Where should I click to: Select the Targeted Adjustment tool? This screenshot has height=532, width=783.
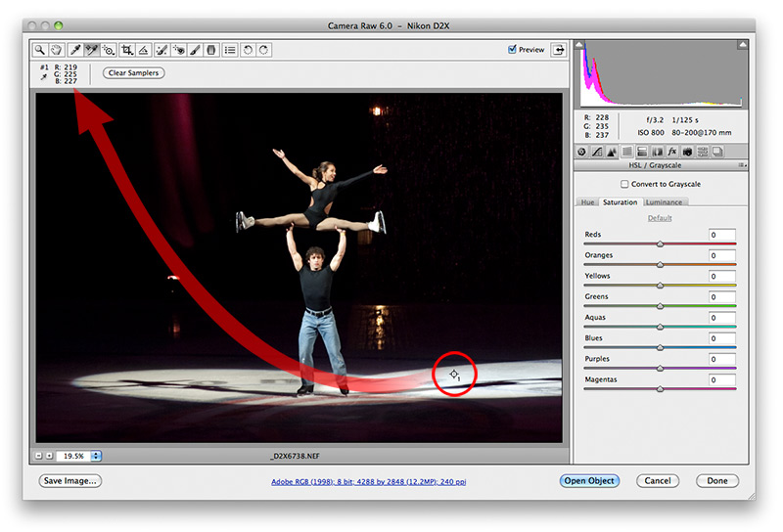point(109,50)
